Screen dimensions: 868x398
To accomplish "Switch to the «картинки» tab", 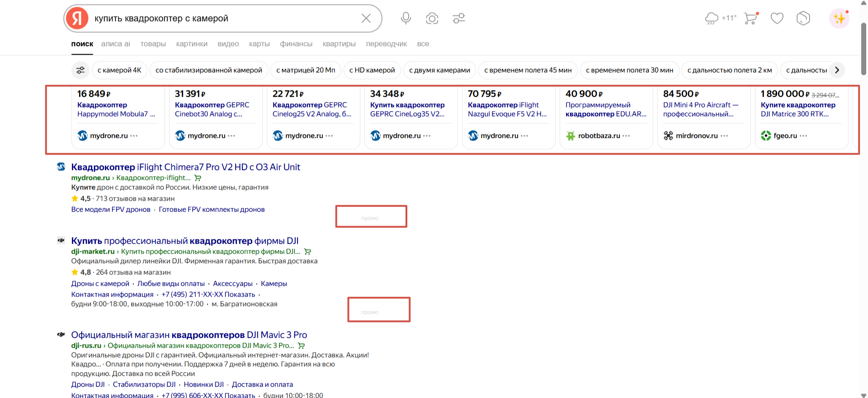I will tap(192, 44).
